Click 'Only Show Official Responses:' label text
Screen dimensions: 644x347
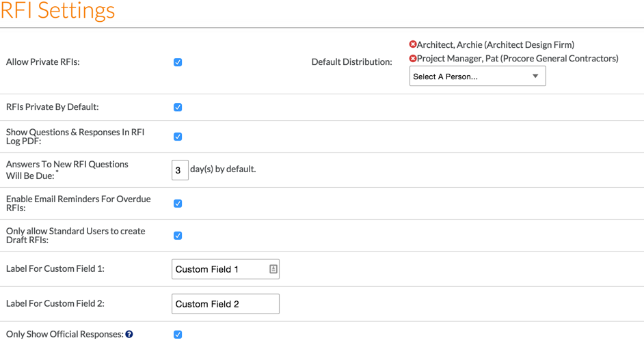pyautogui.click(x=65, y=334)
